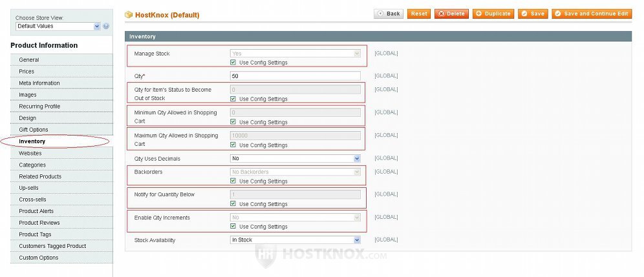Screen dimensions: 644x277
Task: Open the Customers Tagged Product tab
Action: pyautogui.click(x=61, y=246)
